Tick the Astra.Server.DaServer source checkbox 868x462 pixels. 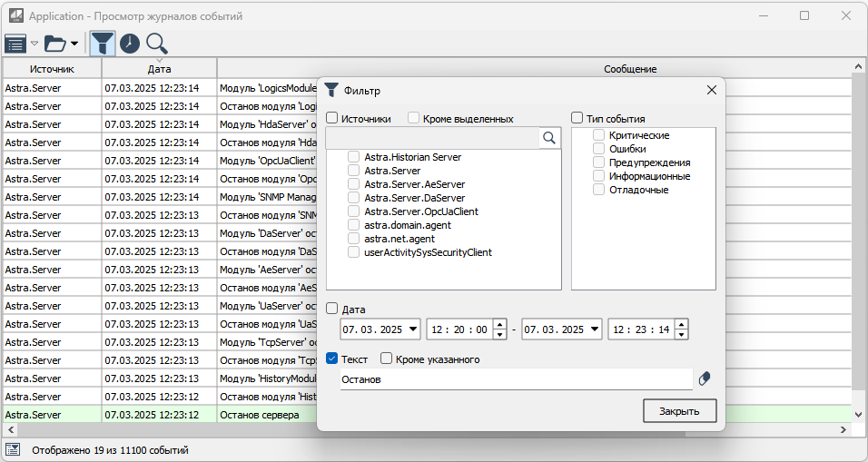[x=354, y=198]
